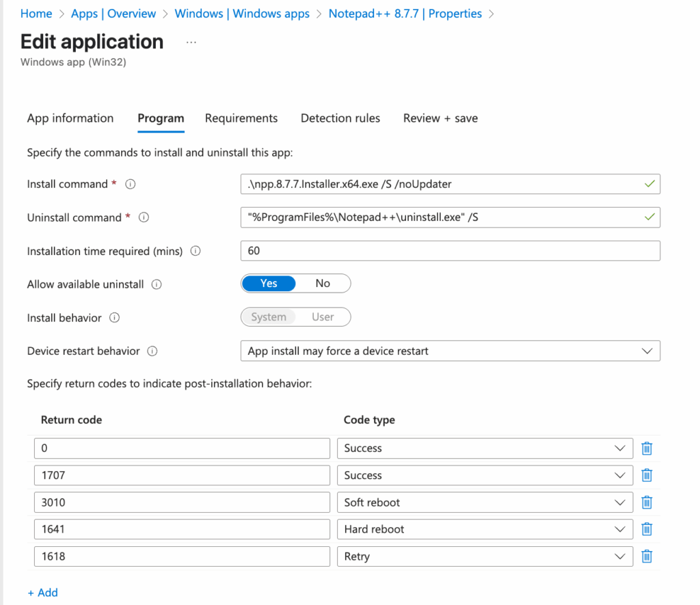Choose User install behavior

(323, 317)
